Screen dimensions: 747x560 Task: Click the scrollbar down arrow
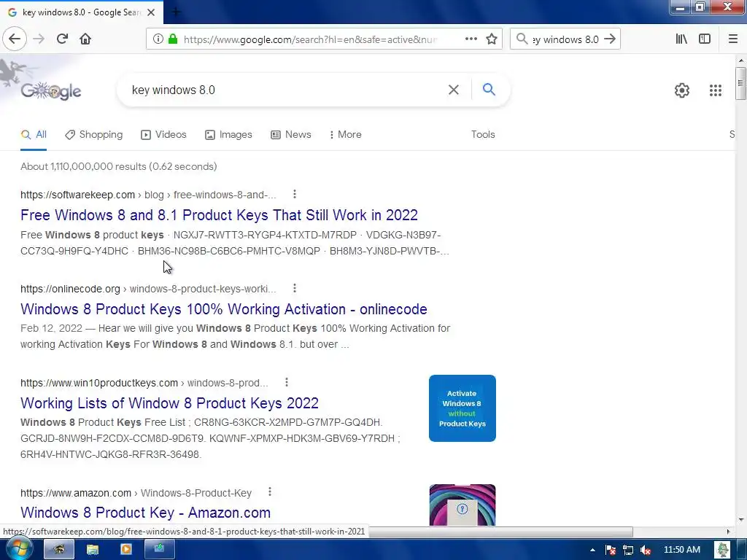click(741, 520)
